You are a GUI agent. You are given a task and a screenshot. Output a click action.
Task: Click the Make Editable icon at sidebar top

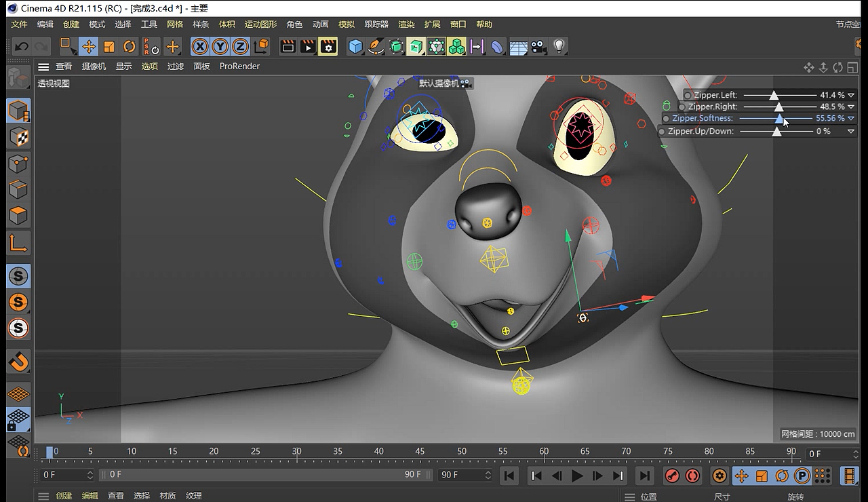(x=18, y=77)
